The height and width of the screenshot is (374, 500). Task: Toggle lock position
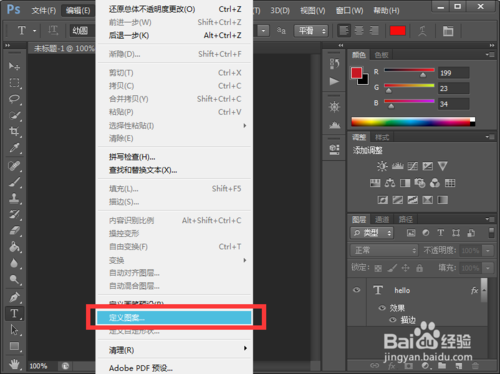[406, 268]
